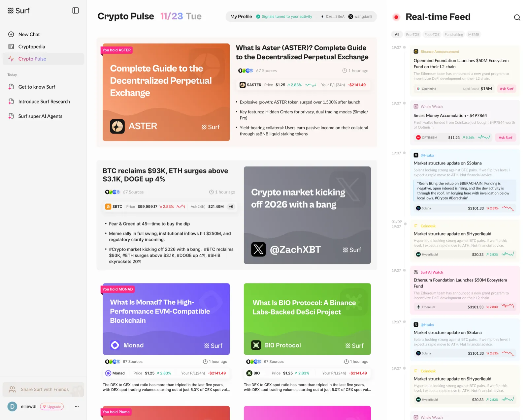The width and height of the screenshot is (528, 420).
Task: Open the feed search magnifier icon
Action: (x=517, y=17)
